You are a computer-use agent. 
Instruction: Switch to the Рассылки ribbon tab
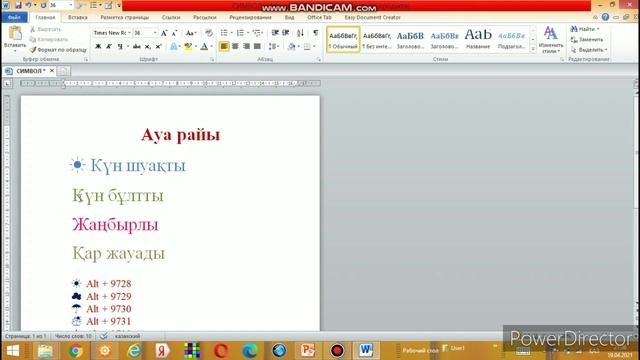[204, 18]
